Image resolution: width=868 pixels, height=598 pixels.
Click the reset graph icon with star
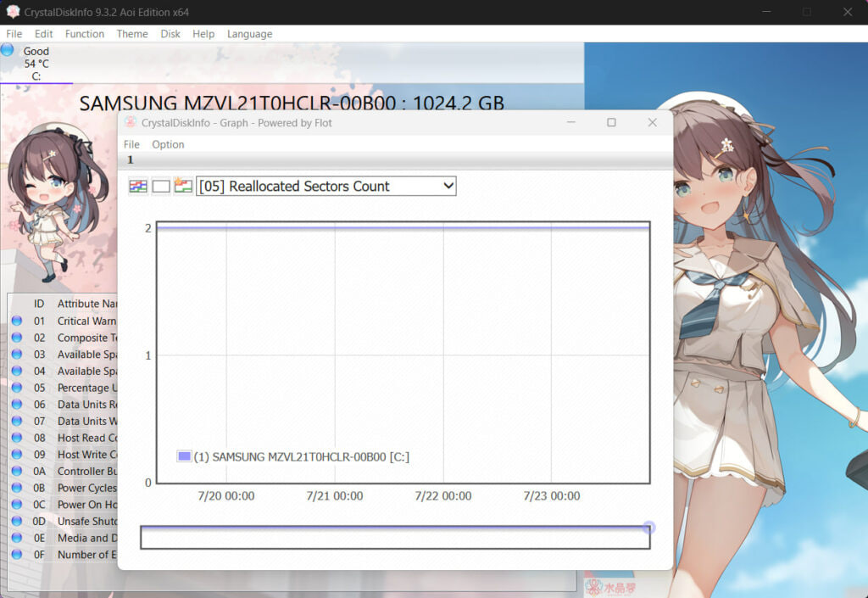(183, 186)
